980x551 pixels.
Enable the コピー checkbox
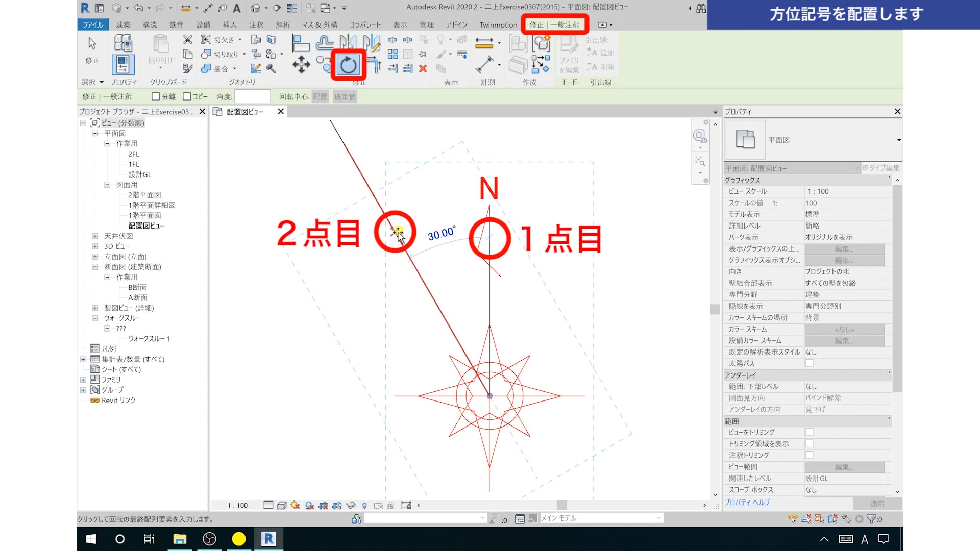[x=187, y=96]
